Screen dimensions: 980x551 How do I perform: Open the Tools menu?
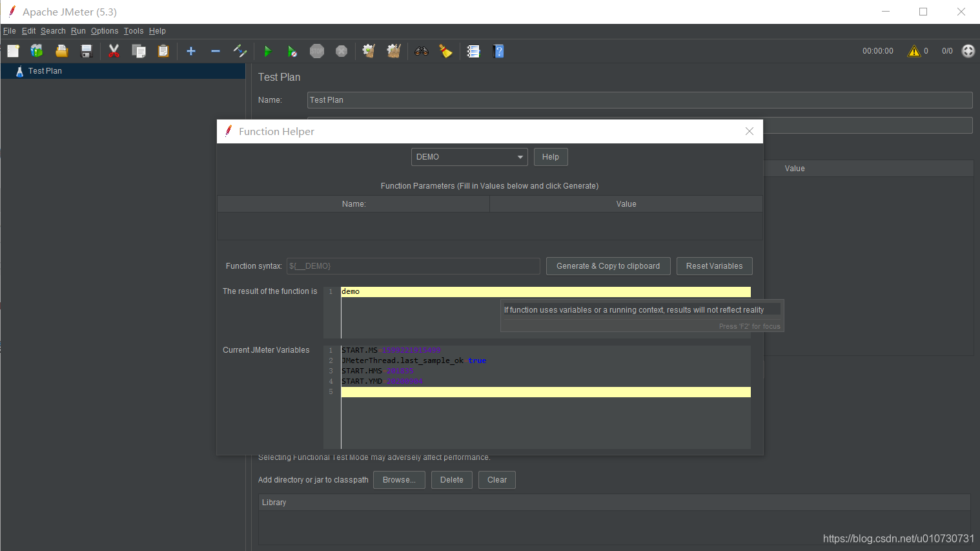pyautogui.click(x=134, y=31)
